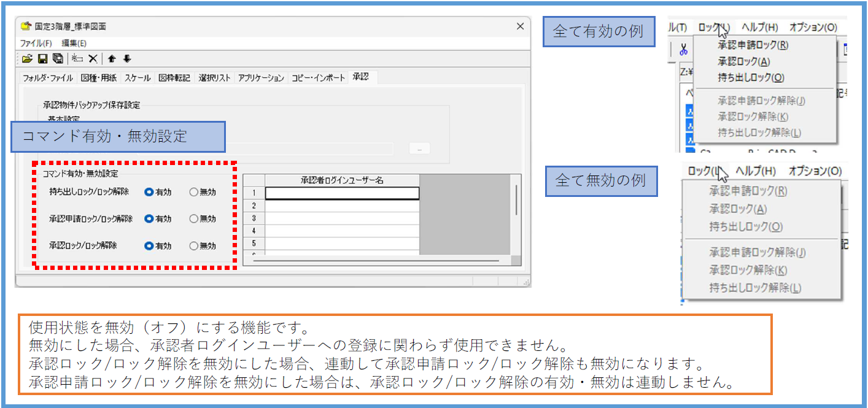The image size is (868, 408).
Task: Click the open folder toolbar icon
Action: [27, 59]
